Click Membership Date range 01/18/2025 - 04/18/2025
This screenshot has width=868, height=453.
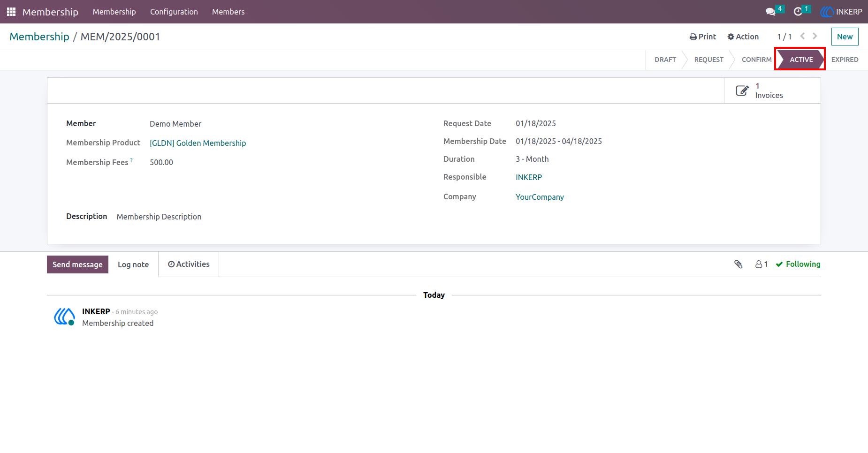559,141
